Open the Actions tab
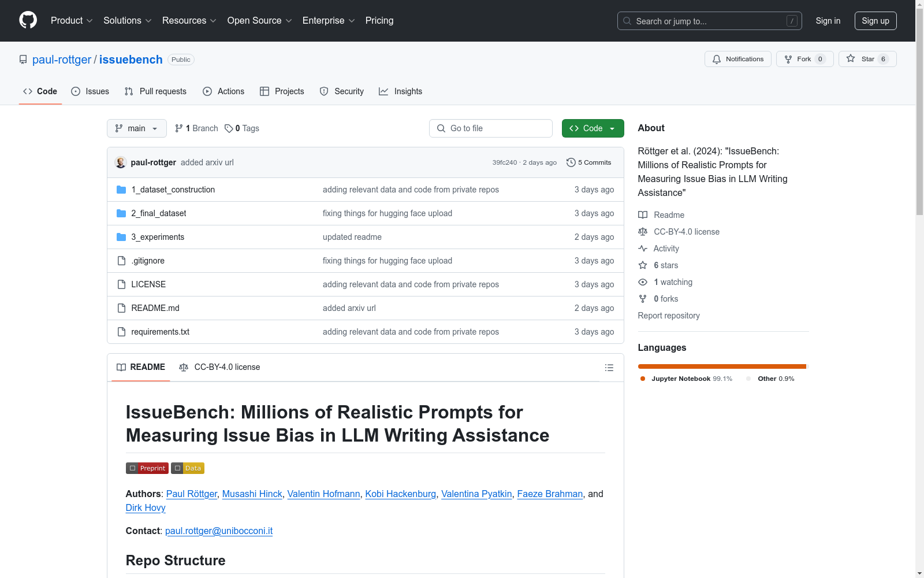924x578 pixels. pyautogui.click(x=223, y=91)
